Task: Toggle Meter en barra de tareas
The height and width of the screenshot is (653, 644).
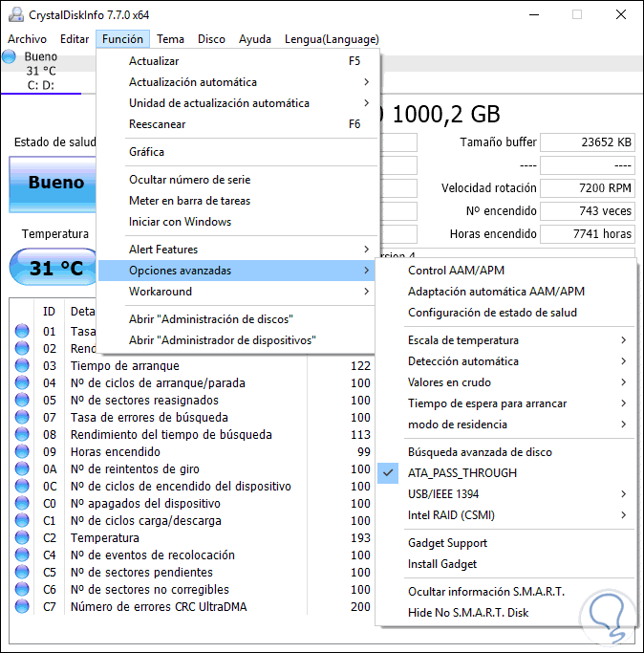Action: [237, 201]
